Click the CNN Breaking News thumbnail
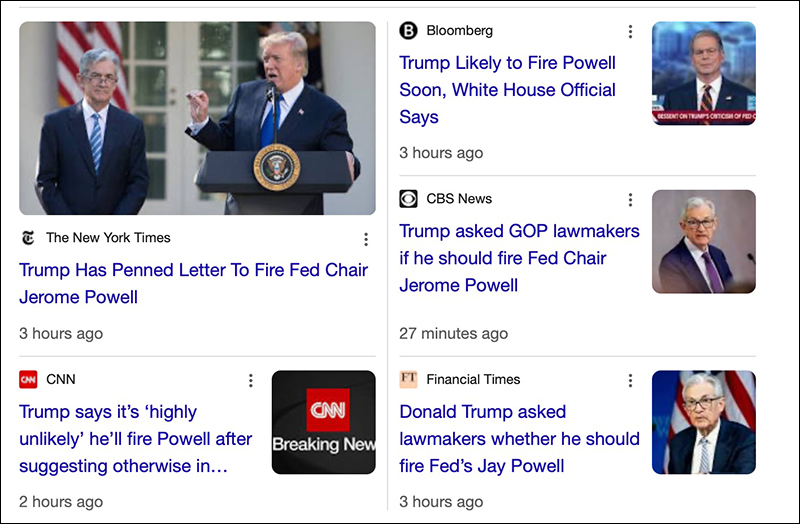The height and width of the screenshot is (524, 800). point(323,422)
